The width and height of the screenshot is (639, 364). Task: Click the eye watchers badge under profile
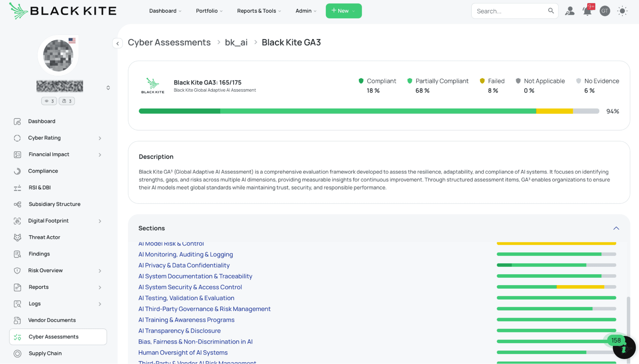tap(49, 101)
